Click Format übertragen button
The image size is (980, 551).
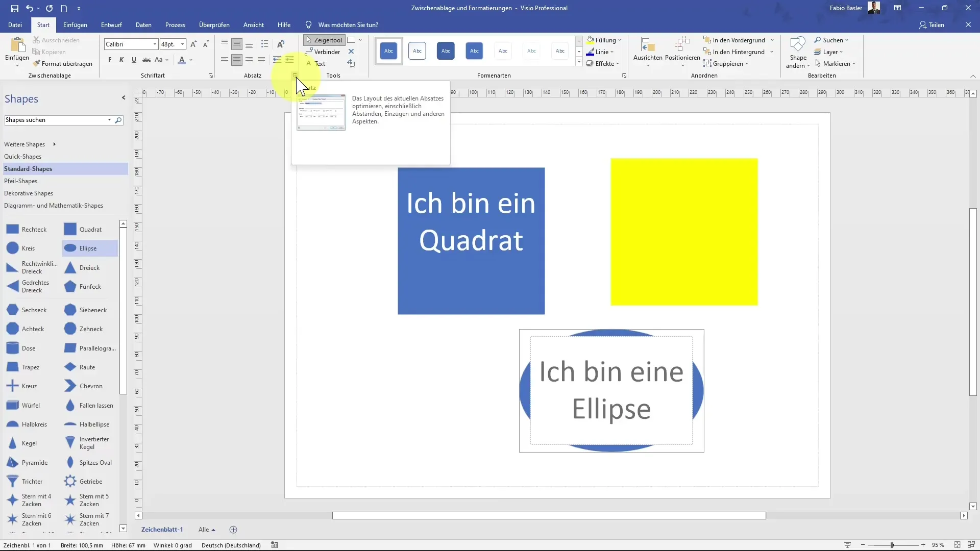click(62, 64)
